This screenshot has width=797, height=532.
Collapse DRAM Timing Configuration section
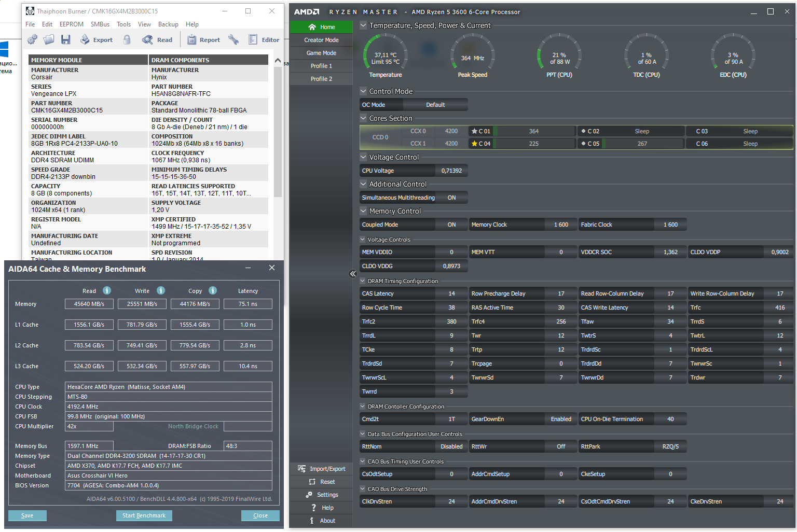[x=363, y=281]
